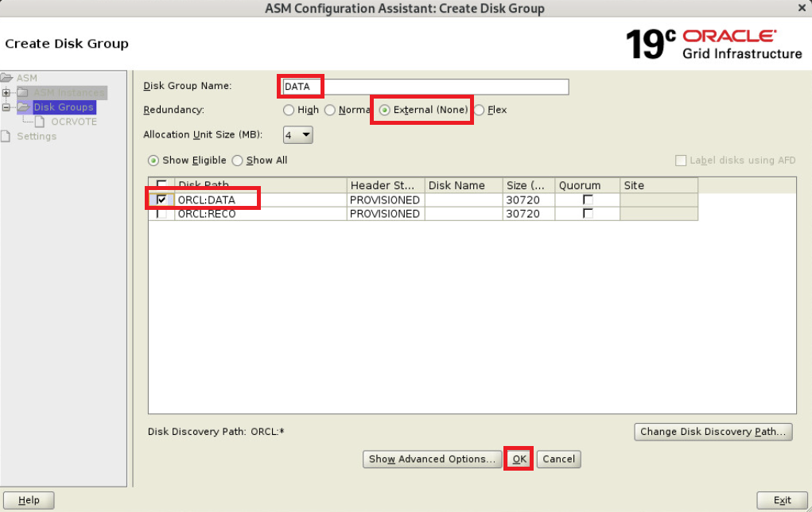Click the Quorum column header
812x512 pixels.
(x=587, y=185)
